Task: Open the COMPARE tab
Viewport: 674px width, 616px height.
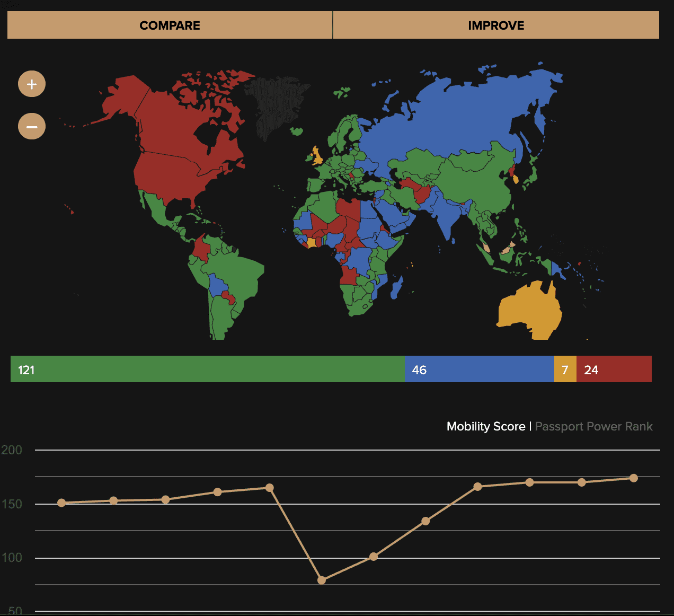Action: (170, 25)
